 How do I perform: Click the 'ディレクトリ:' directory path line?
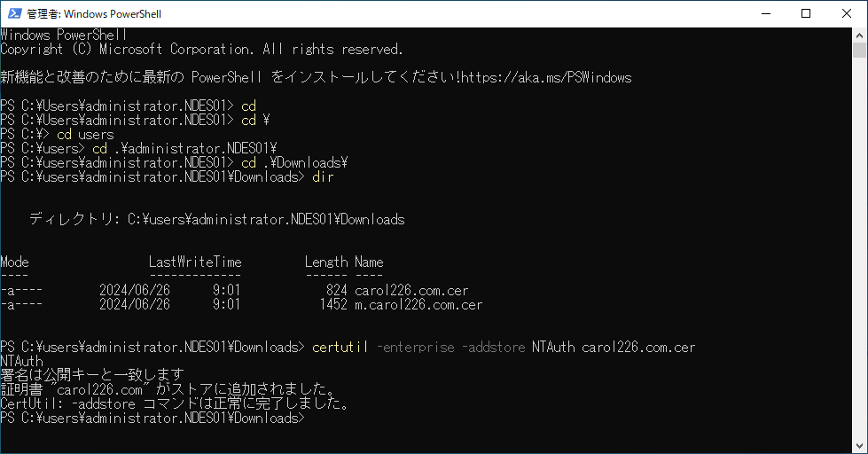(x=216, y=219)
